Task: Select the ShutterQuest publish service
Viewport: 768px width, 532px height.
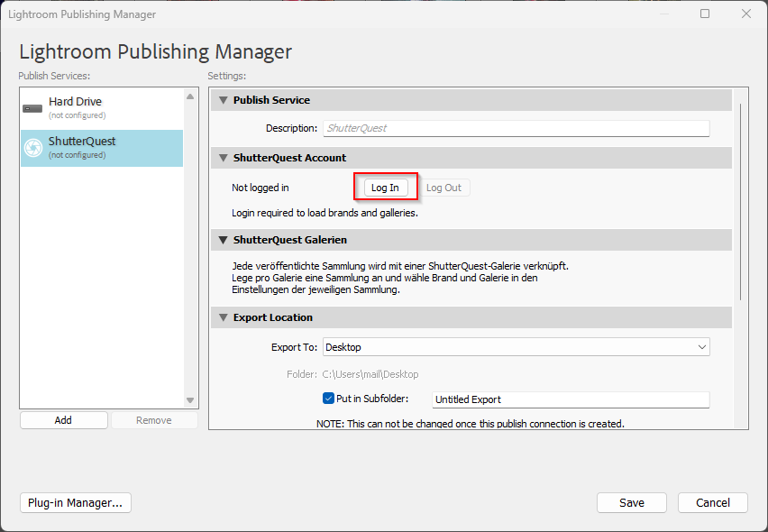Action: (x=102, y=148)
